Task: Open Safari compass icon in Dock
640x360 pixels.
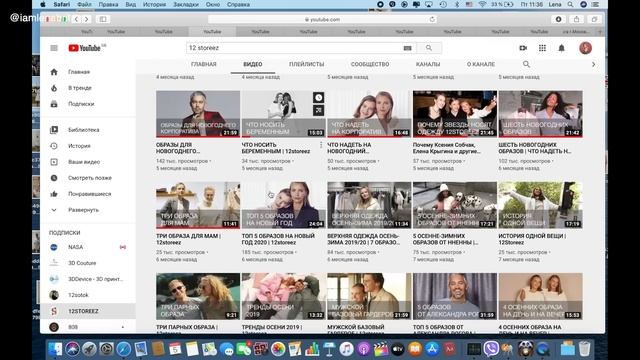Action: [x=123, y=349]
